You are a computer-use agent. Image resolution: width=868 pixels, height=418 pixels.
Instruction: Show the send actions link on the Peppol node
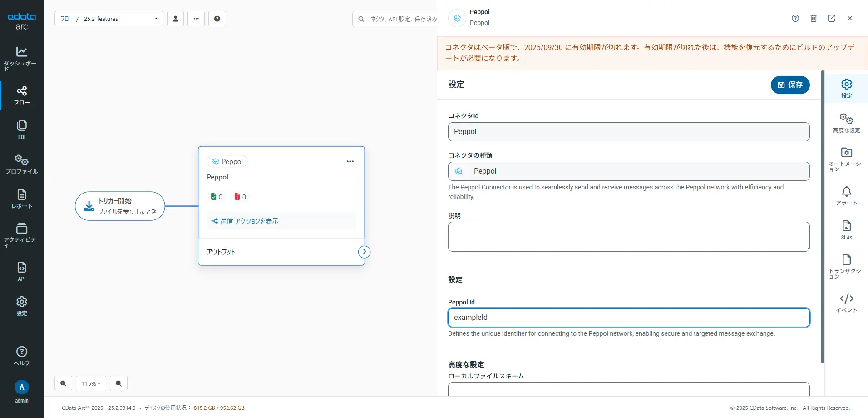coord(245,221)
